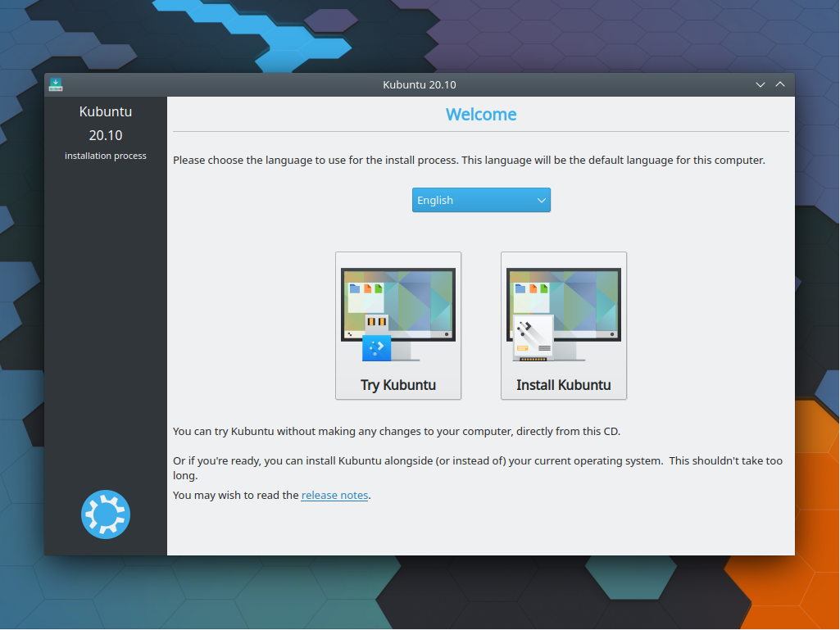Click the maximize chevron in the title bar

[780, 84]
